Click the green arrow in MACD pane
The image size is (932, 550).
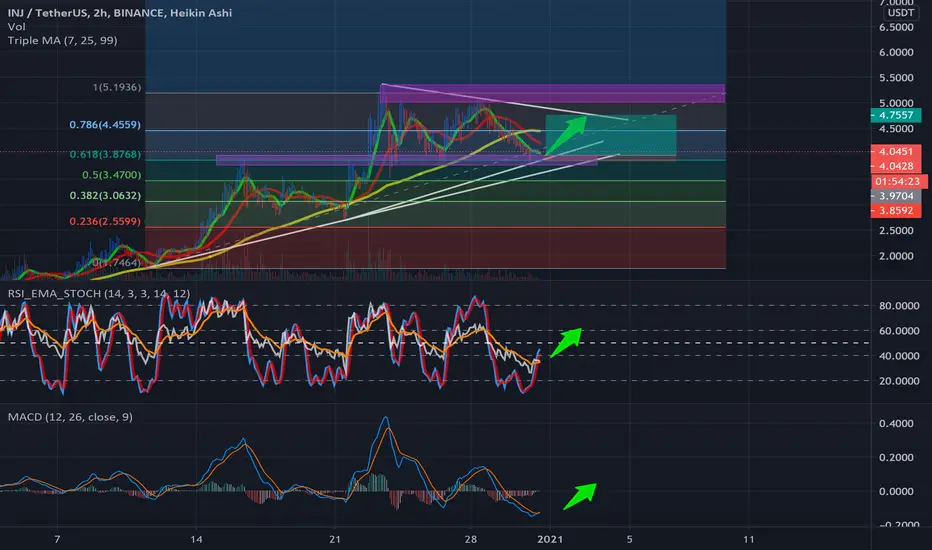(580, 496)
